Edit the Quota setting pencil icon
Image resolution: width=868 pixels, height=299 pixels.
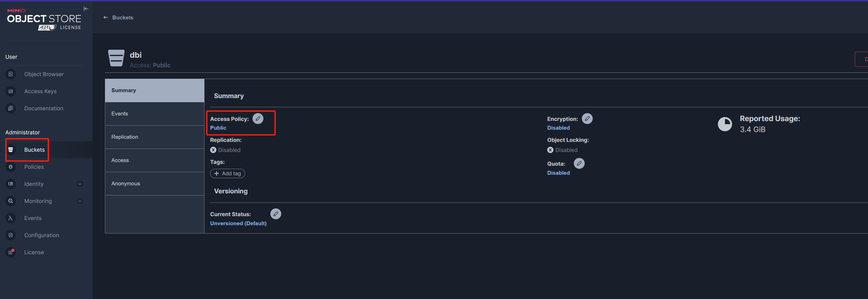[x=579, y=164]
